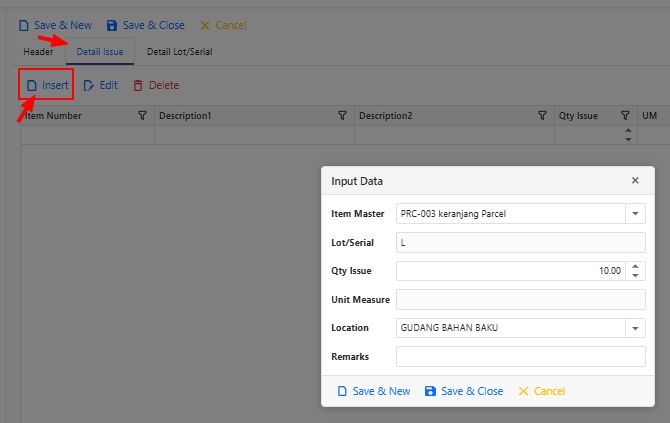The height and width of the screenshot is (423, 670).
Task: Click Save & New in Input Data dialog
Action: 374,391
